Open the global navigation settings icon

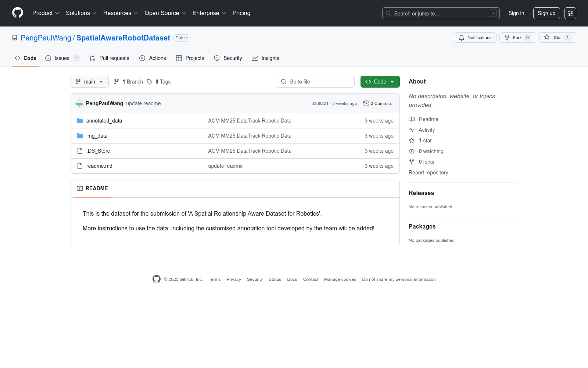(570, 13)
